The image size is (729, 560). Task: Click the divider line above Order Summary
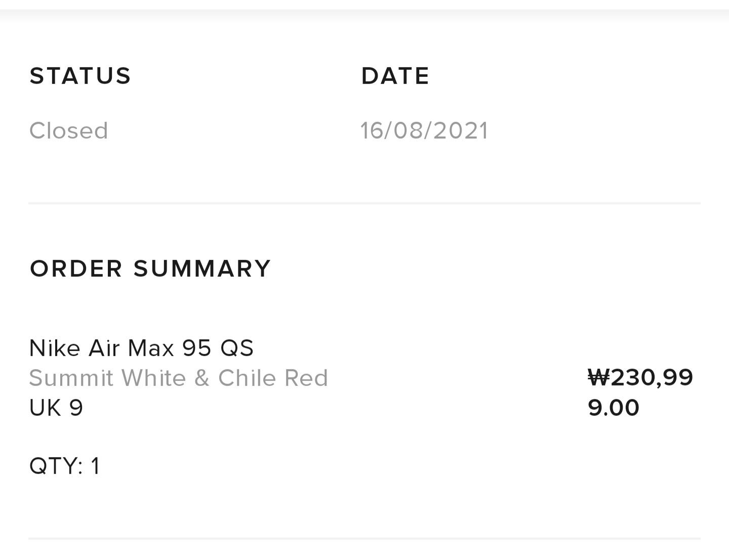point(364,203)
